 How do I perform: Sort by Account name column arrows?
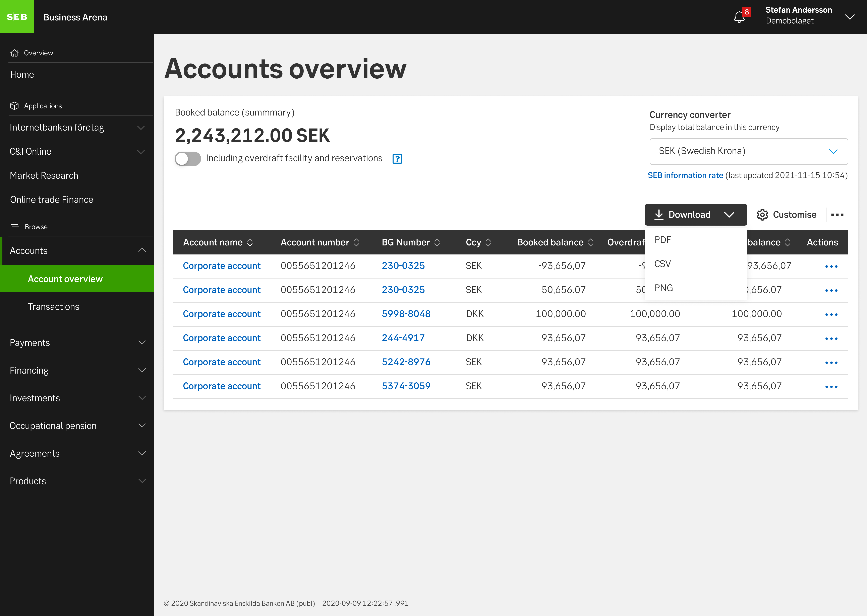[250, 242]
